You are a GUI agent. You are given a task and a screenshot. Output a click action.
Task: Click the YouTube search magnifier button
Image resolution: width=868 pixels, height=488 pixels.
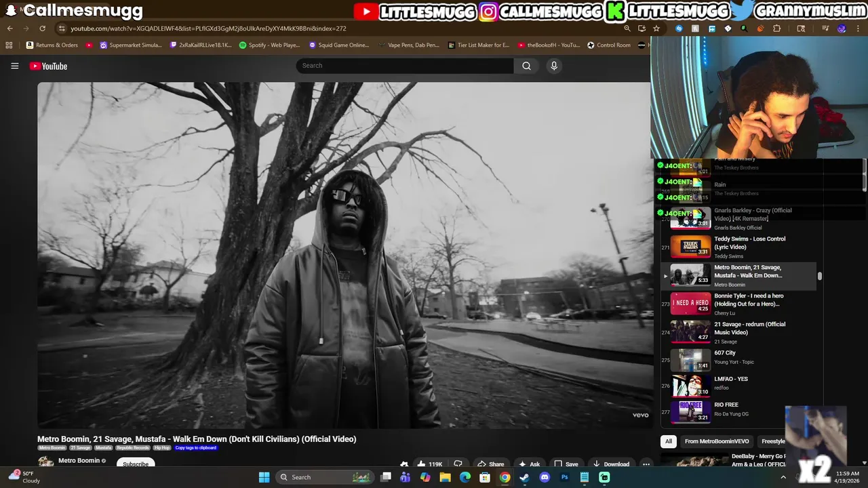[x=526, y=66]
